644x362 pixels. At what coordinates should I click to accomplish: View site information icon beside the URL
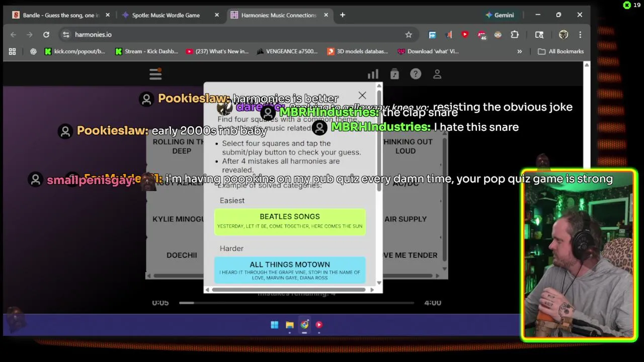click(x=66, y=35)
